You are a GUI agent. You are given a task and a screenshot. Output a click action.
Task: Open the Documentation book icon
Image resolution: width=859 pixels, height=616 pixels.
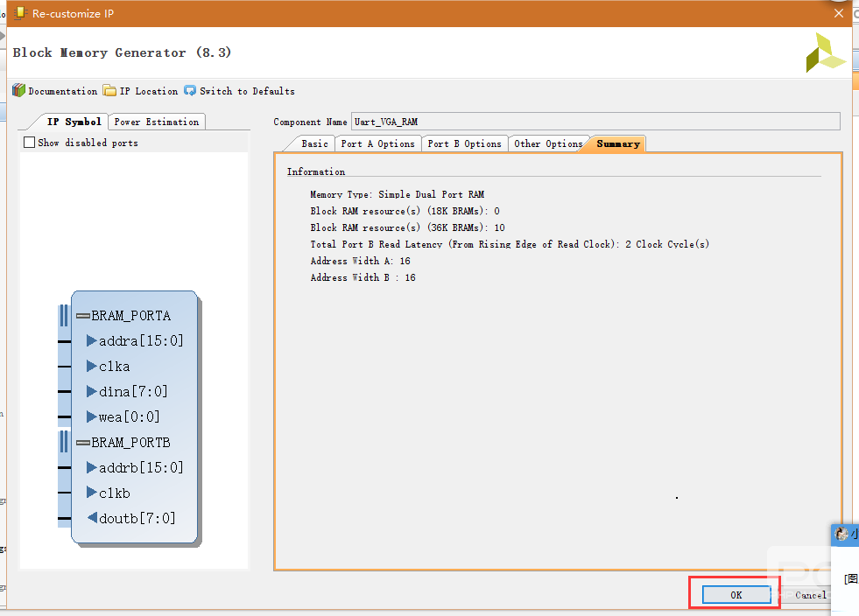click(x=18, y=90)
